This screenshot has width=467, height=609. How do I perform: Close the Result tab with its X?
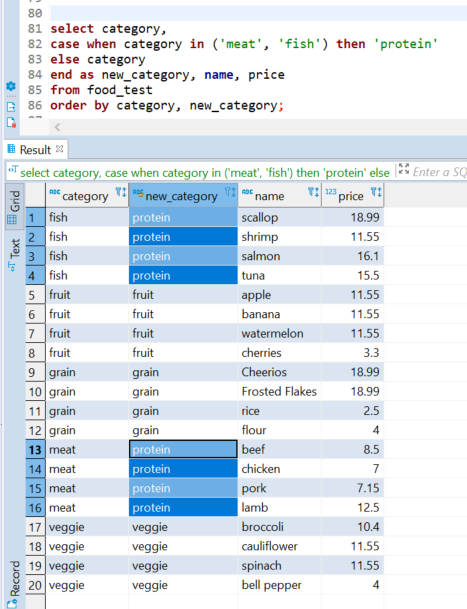(x=59, y=149)
